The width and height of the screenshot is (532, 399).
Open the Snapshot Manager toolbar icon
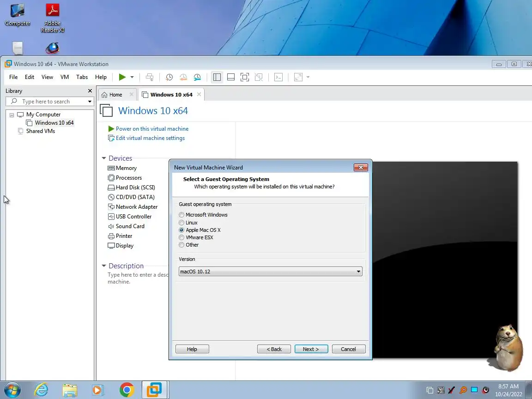tap(197, 77)
